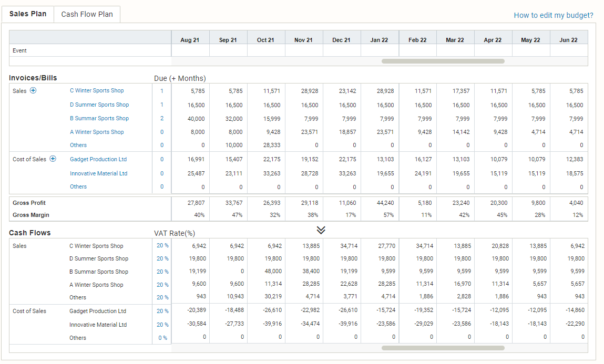Viewport: 604px width, 364px height.
Task: Open C Winter Sports Shop invoice link
Action: tap(97, 90)
